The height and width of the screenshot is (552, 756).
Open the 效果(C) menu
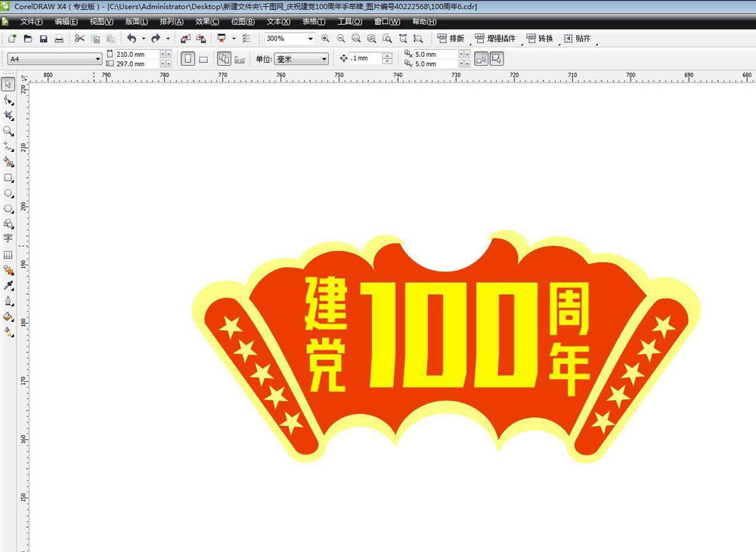pyautogui.click(x=206, y=22)
